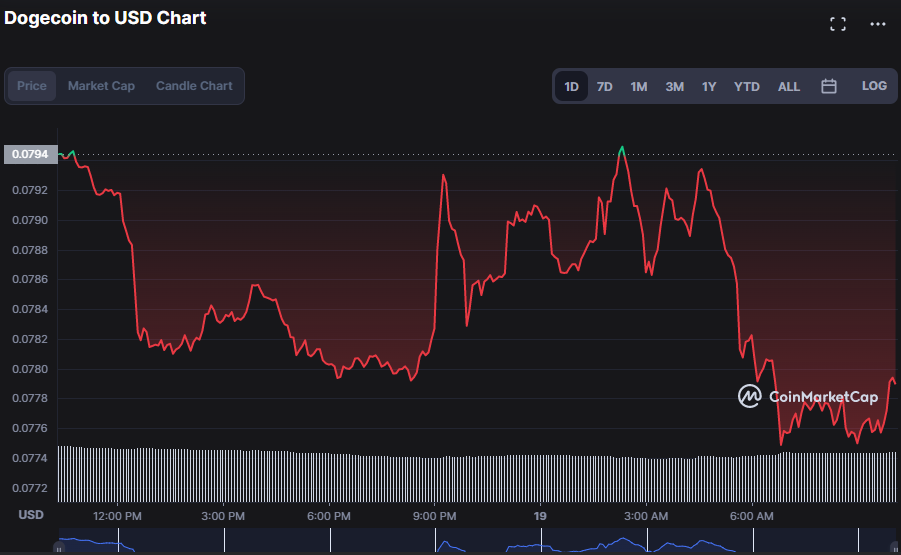901x555 pixels.
Task: Select the ALL time range
Action: [x=789, y=86]
